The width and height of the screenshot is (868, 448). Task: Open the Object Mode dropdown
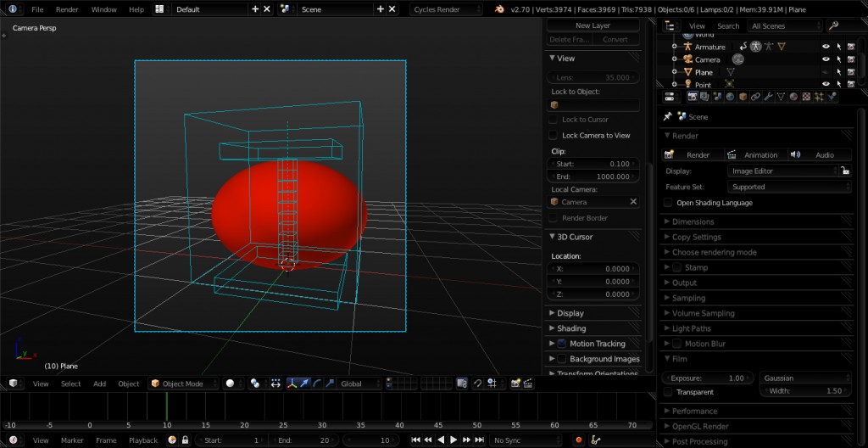184,384
